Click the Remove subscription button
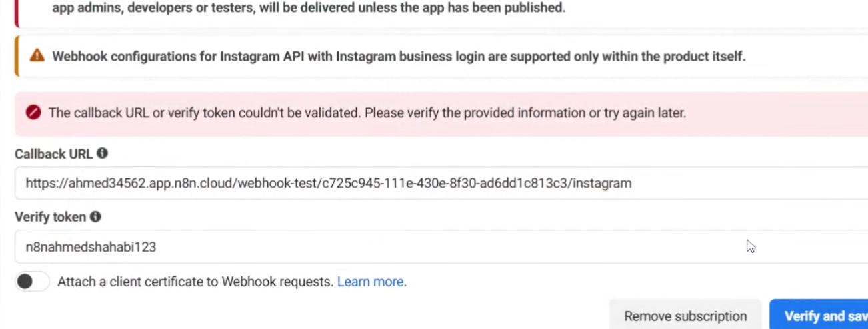Image resolution: width=868 pixels, height=329 pixels. (685, 316)
